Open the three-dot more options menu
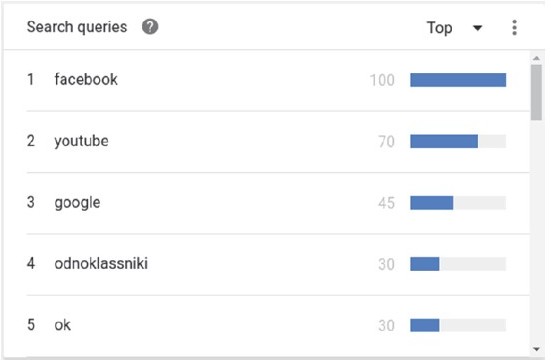 pyautogui.click(x=514, y=27)
